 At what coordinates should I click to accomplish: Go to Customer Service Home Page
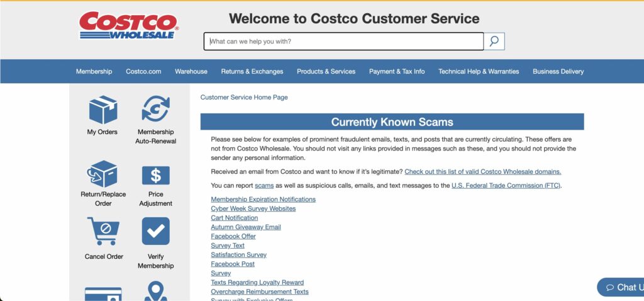coord(244,98)
